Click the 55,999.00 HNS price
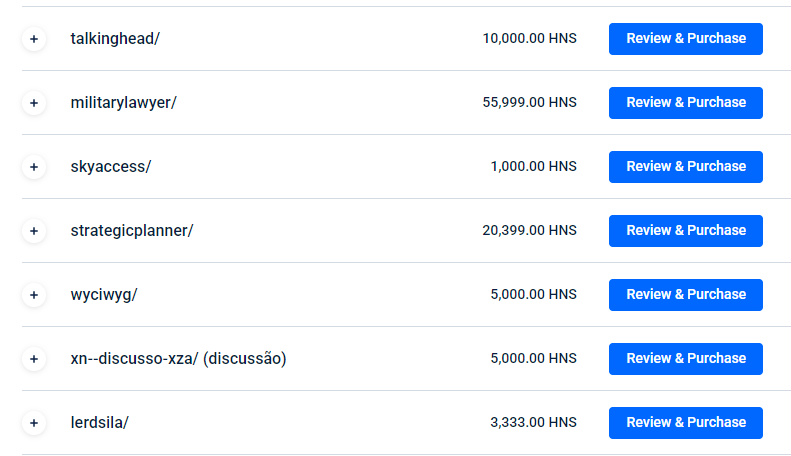 [529, 103]
